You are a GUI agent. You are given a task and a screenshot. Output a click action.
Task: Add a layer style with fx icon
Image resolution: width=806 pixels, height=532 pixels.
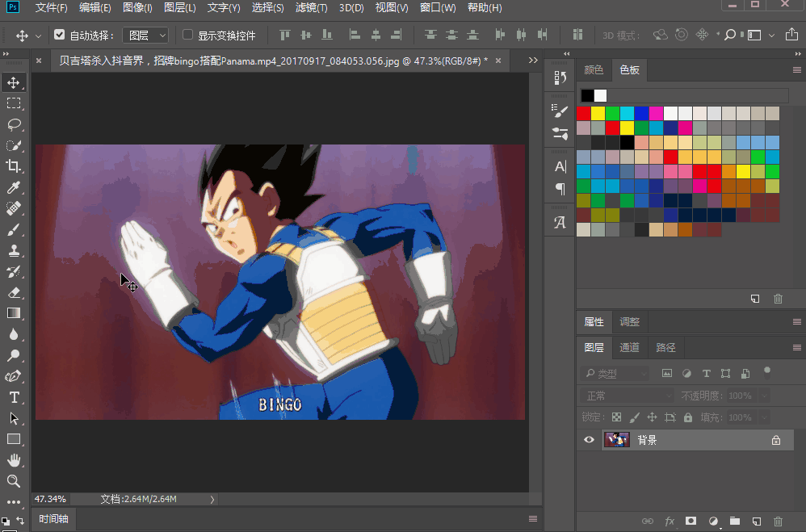(x=670, y=522)
